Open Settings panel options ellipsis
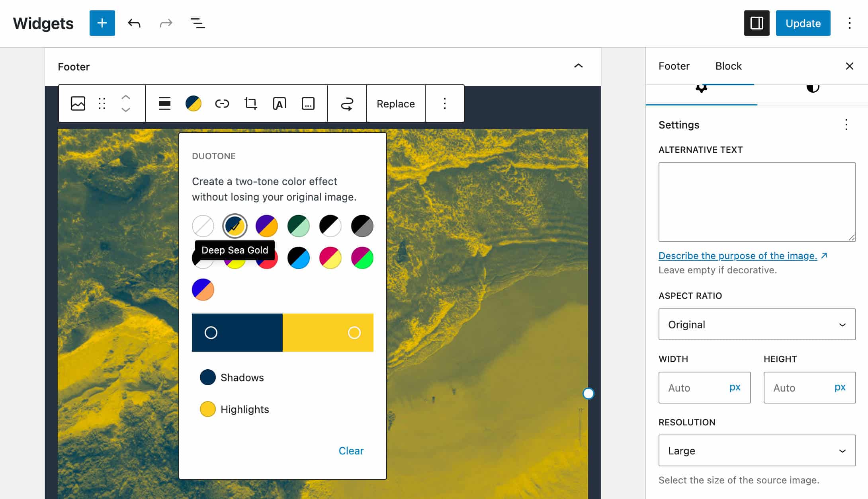The image size is (868, 499). (846, 125)
